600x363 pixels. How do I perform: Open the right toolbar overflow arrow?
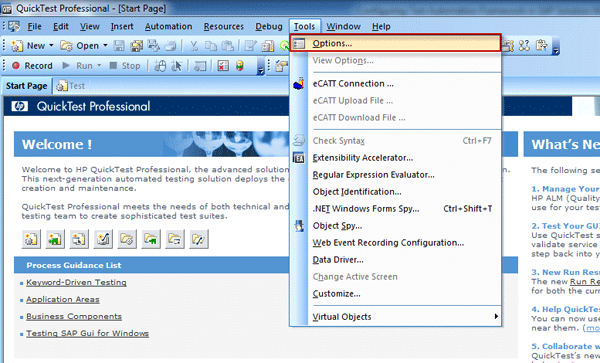[x=556, y=46]
